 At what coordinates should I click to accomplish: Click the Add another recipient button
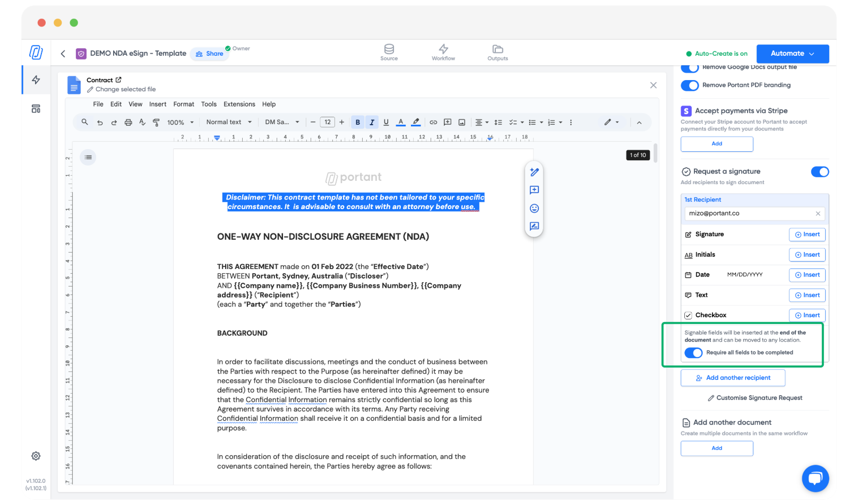click(733, 377)
